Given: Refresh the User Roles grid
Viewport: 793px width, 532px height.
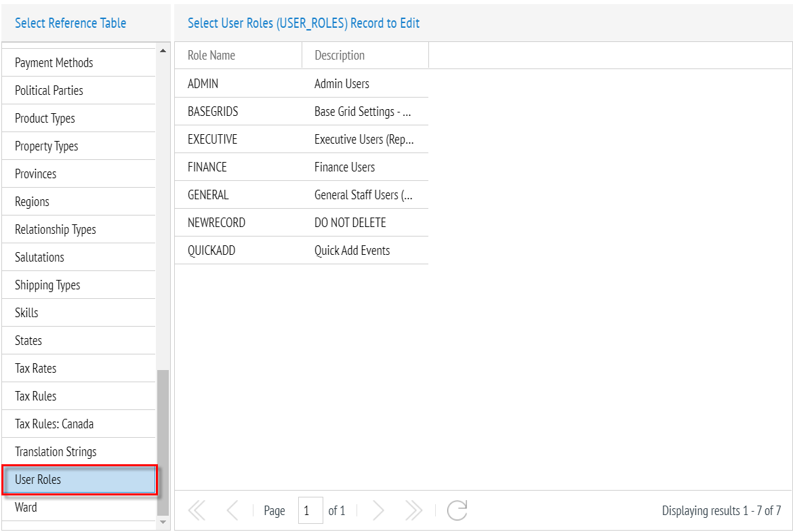Looking at the screenshot, I should pos(457,510).
